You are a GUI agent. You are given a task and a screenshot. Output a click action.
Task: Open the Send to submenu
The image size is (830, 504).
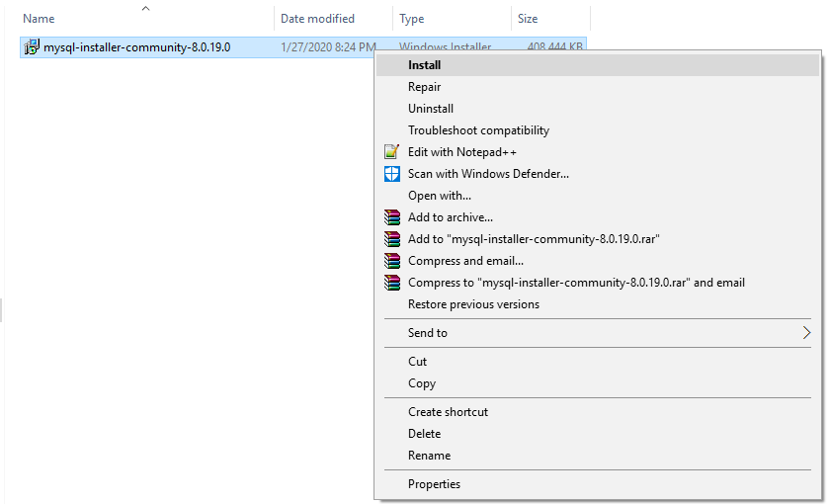[x=598, y=332]
